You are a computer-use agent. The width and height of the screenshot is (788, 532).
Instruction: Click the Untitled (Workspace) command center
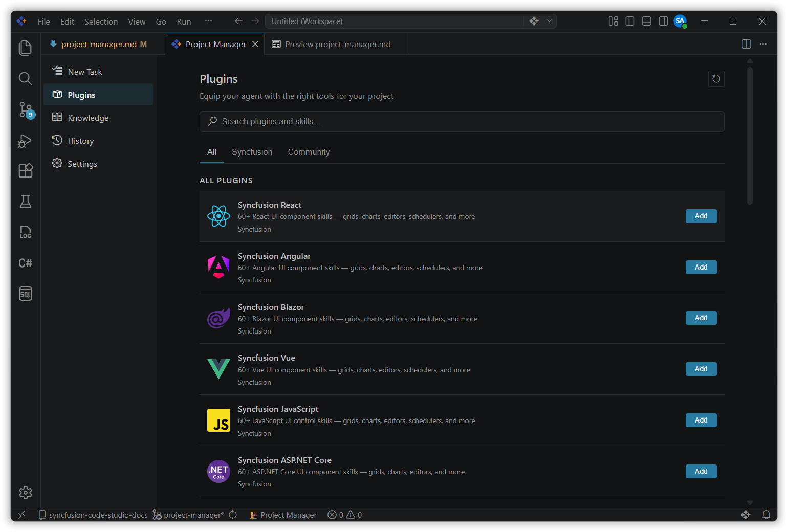[x=394, y=21]
